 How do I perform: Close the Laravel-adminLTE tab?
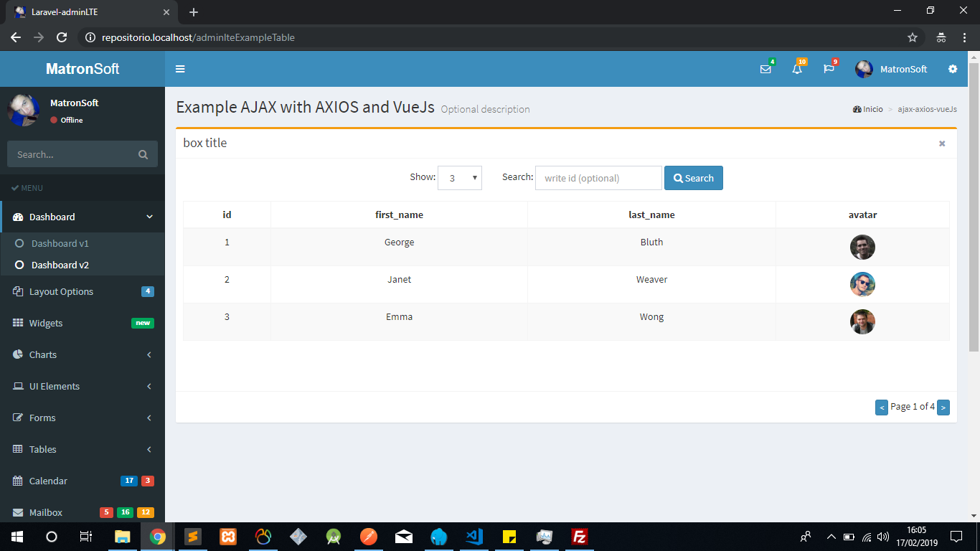(166, 12)
